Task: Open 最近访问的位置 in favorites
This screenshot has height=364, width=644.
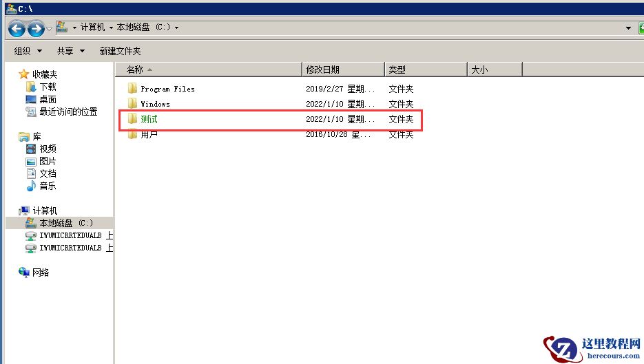Action: pos(68,111)
